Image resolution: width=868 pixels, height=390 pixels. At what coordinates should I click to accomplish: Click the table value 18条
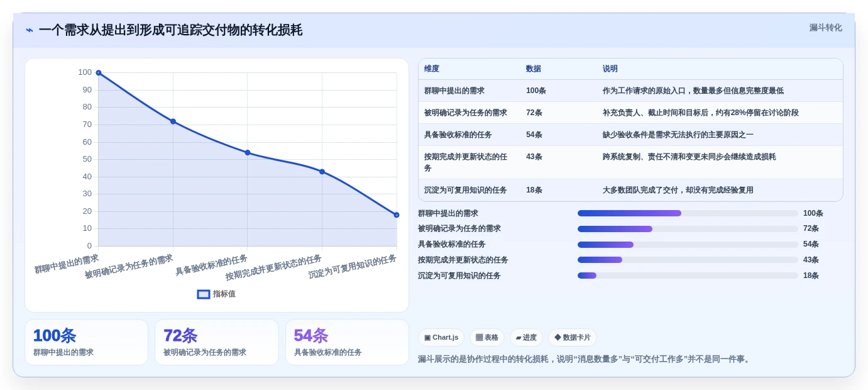click(534, 190)
